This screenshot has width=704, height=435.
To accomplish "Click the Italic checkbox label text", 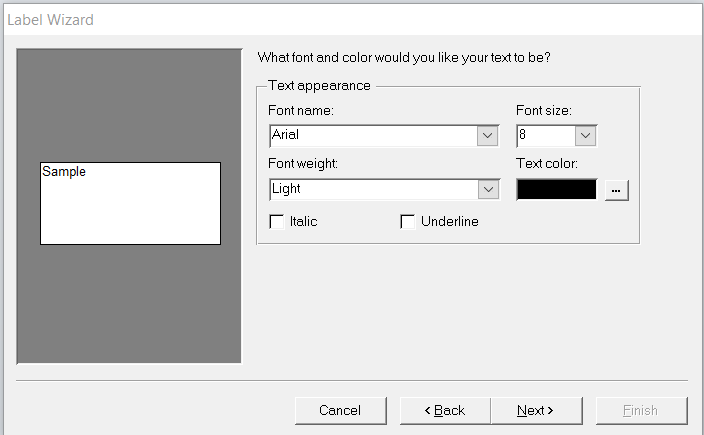I will coord(303,222).
